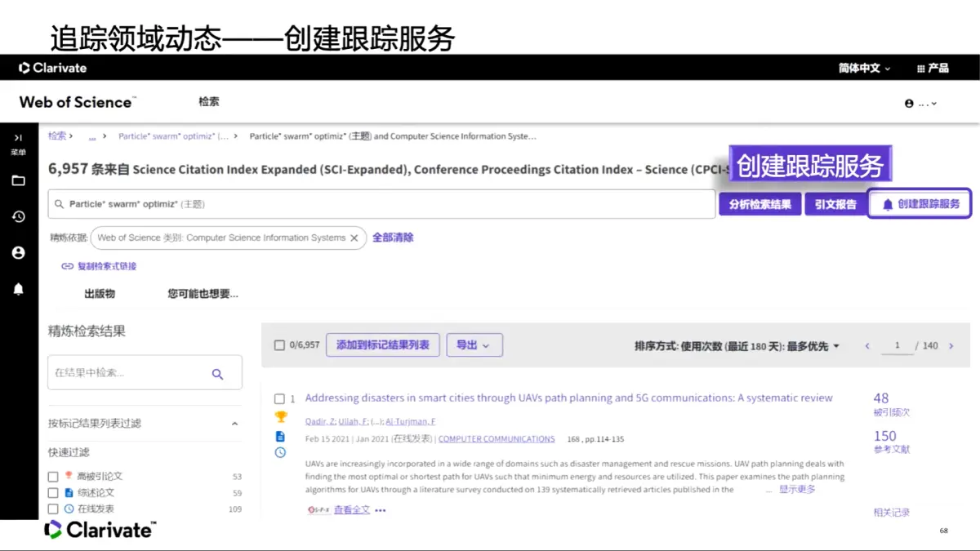Click the review article document icon
The image size is (980, 551).
tap(280, 436)
